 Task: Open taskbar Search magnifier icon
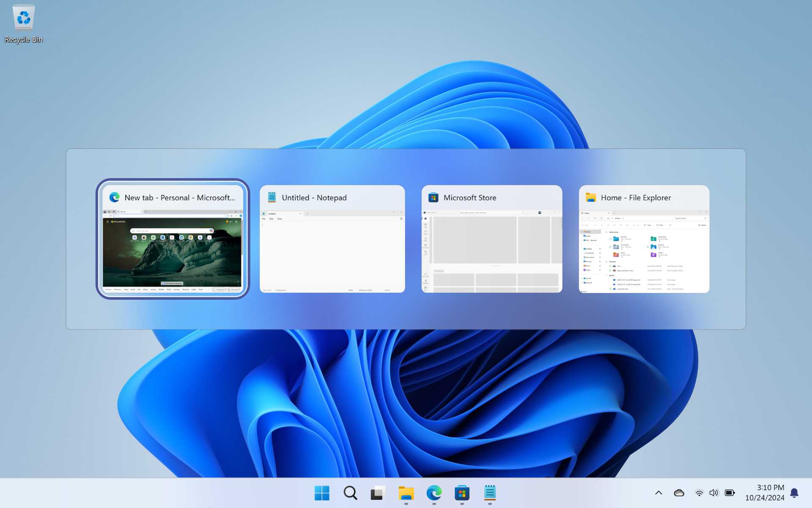pos(350,493)
